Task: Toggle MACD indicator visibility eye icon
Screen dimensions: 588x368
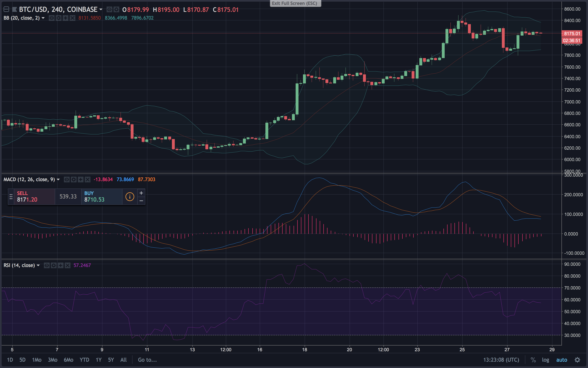Action: point(67,180)
